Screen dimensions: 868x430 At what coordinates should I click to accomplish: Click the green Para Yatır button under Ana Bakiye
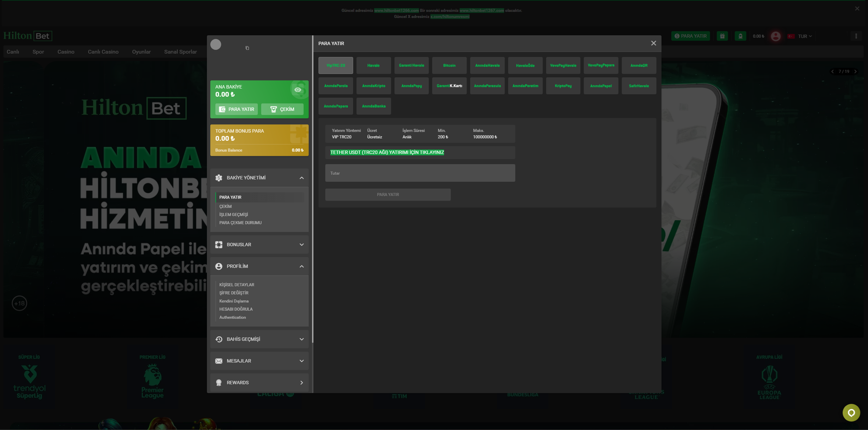236,109
